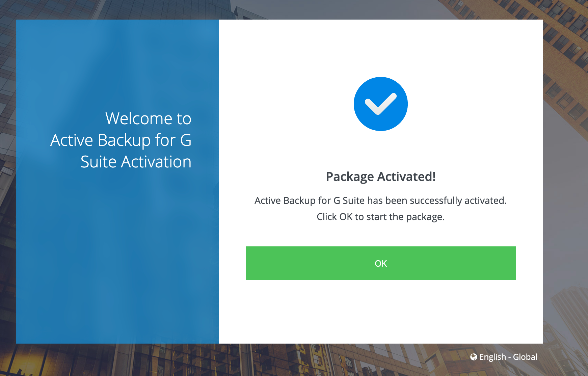Image resolution: width=588 pixels, height=376 pixels.
Task: Click blank white area below the OK button
Action: (x=381, y=311)
